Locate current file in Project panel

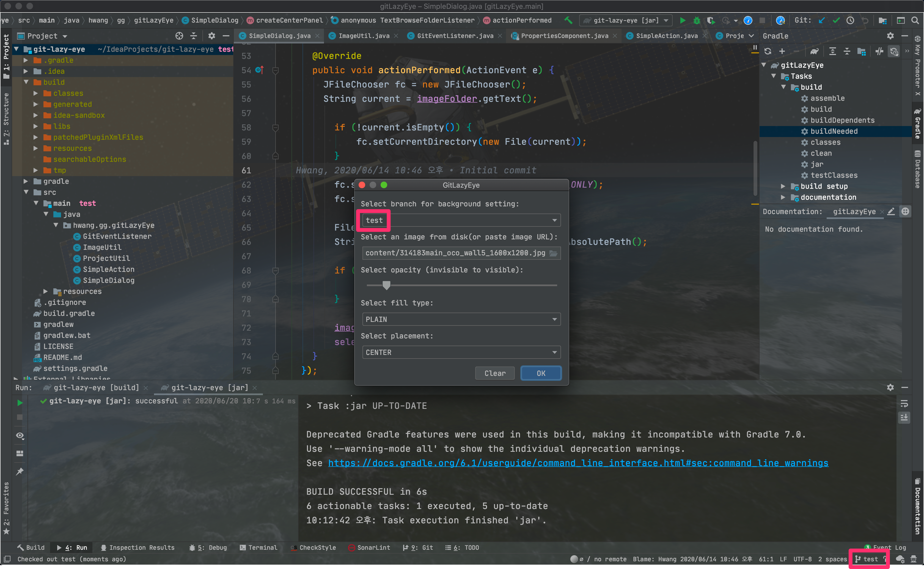tap(179, 36)
